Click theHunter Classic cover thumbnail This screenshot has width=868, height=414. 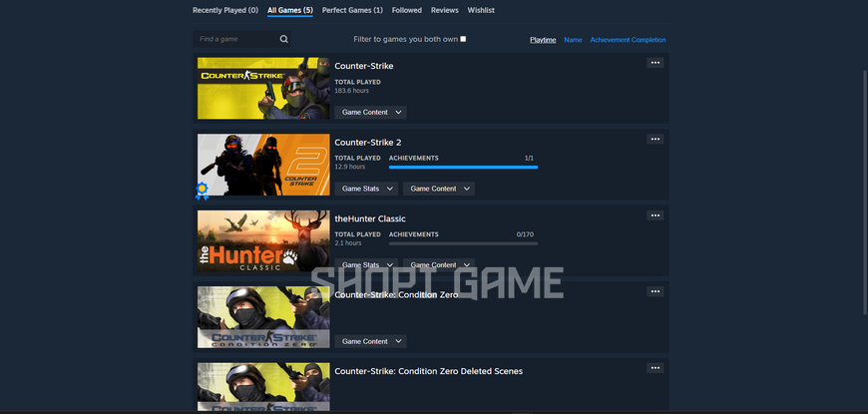[263, 240]
